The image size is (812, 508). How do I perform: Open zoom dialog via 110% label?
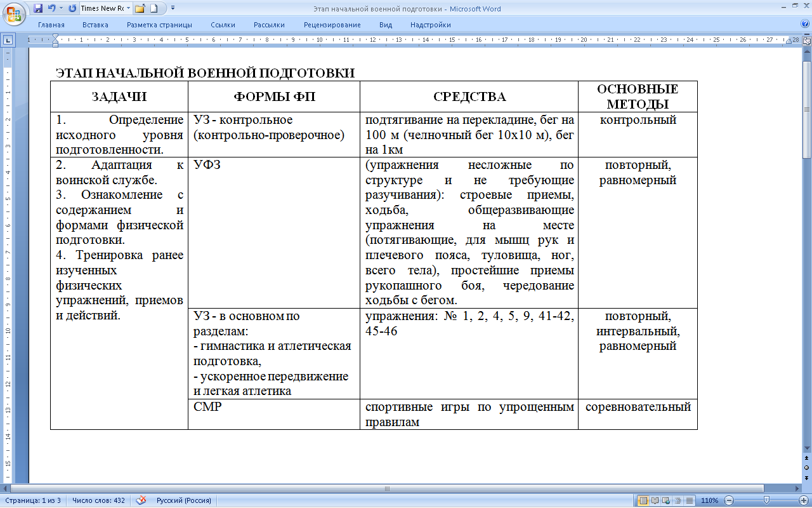pyautogui.click(x=710, y=500)
